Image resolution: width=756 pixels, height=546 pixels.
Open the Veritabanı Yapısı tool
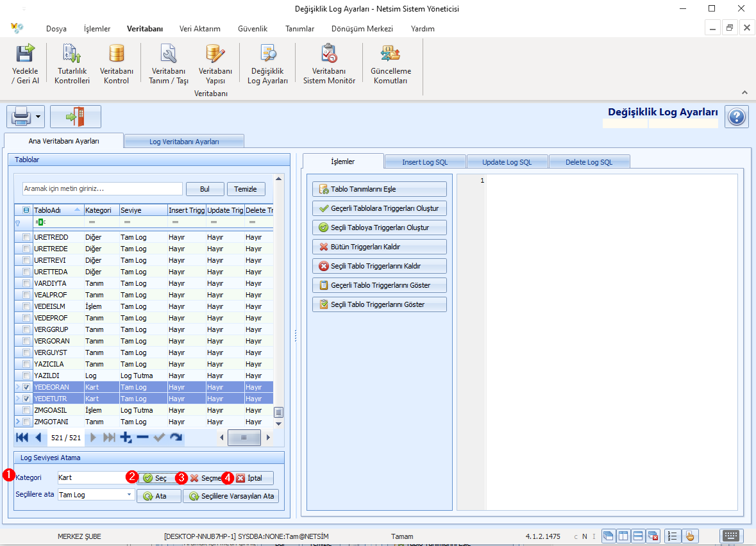[x=215, y=64]
